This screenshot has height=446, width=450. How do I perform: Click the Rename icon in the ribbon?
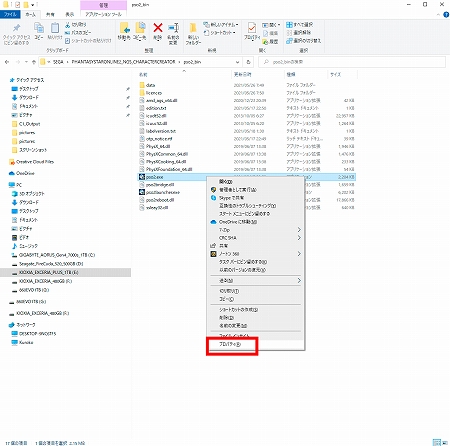click(173, 28)
